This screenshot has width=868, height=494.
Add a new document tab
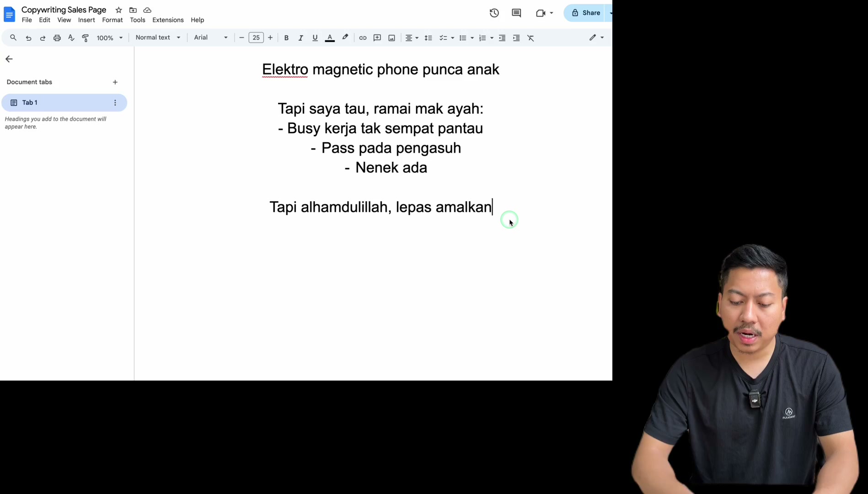[115, 82]
